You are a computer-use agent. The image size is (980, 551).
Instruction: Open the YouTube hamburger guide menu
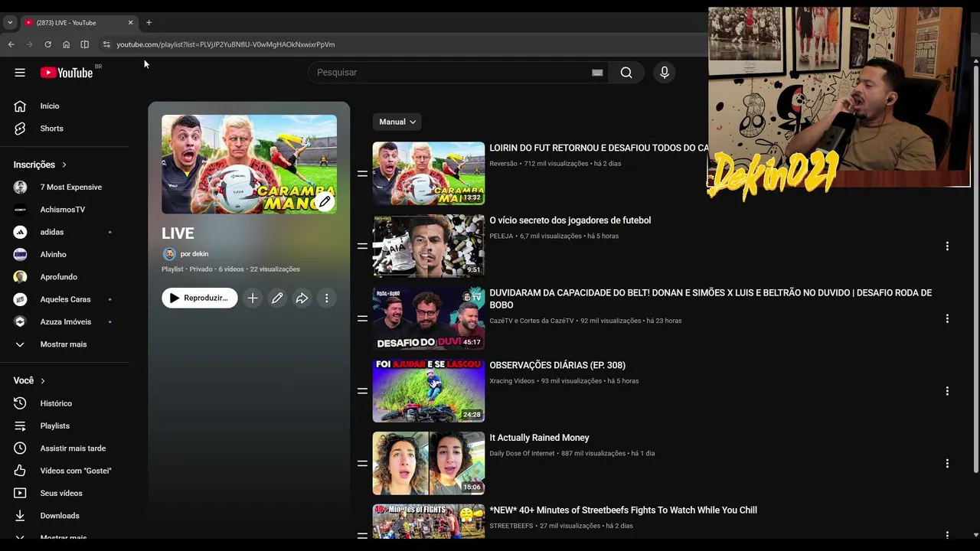pos(20,73)
